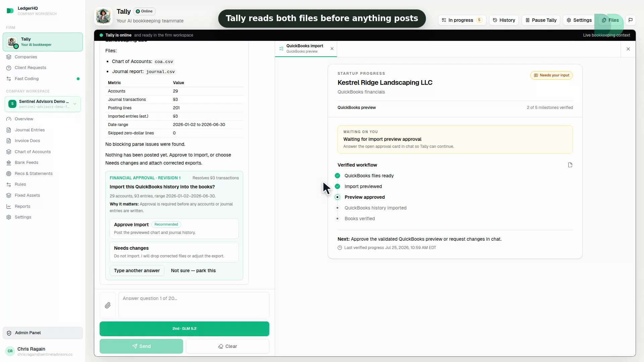Open History
This screenshot has height=362, width=644.
pos(504,20)
